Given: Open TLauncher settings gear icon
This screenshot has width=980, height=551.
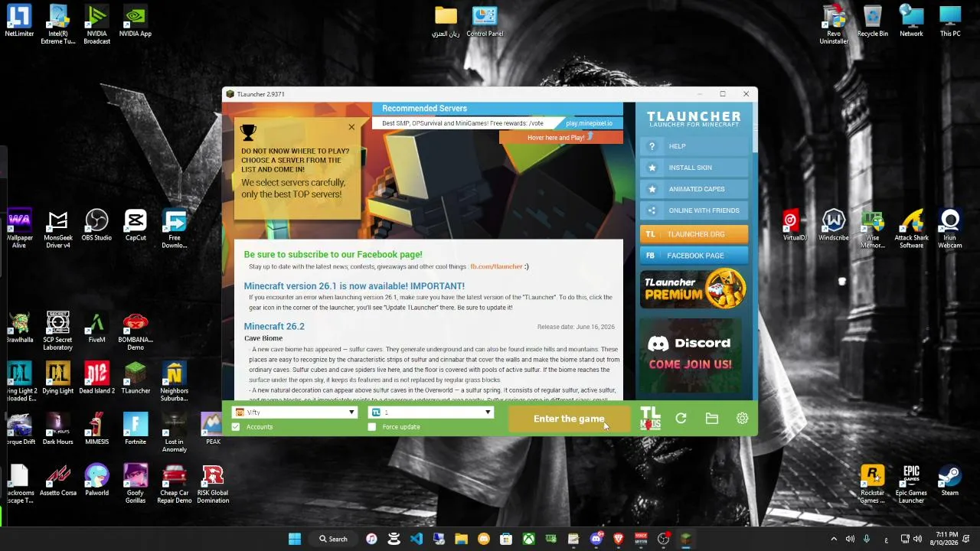Looking at the screenshot, I should tap(742, 419).
